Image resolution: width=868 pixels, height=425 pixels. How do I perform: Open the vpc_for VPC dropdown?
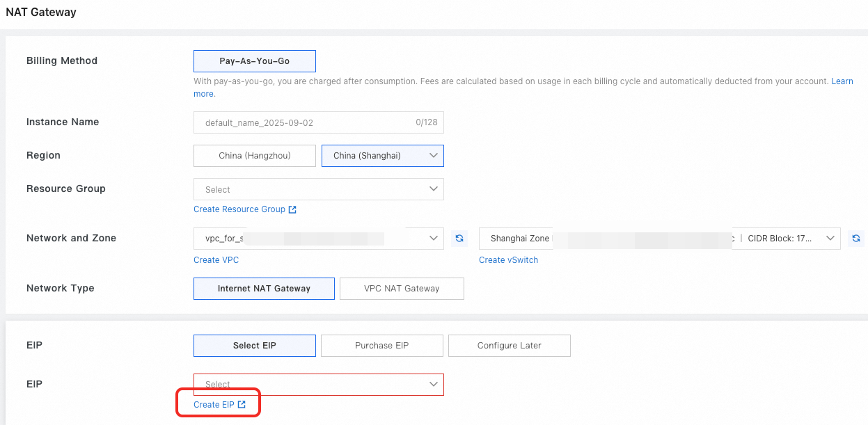318,239
